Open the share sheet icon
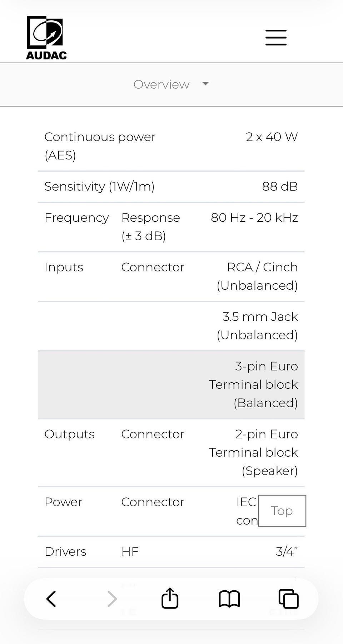Image resolution: width=343 pixels, height=644 pixels. [170, 598]
